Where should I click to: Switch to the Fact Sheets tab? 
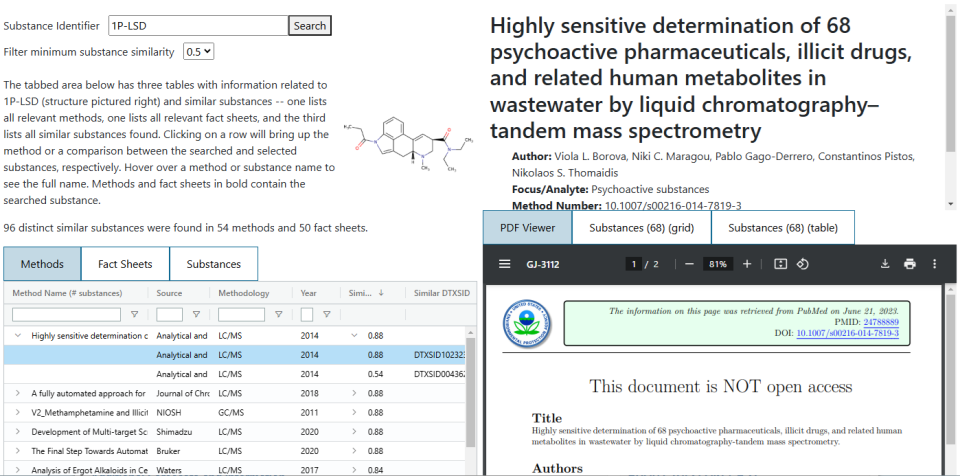[125, 264]
